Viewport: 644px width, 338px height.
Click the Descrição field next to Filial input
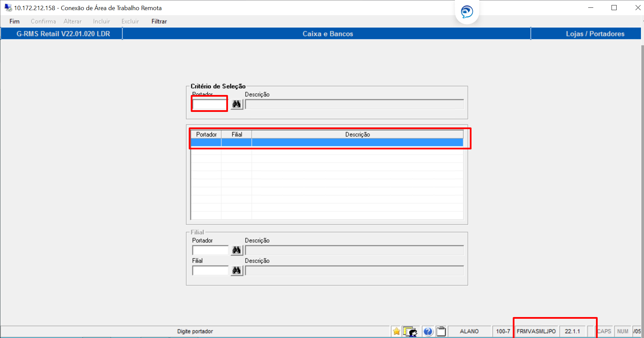[x=354, y=271]
